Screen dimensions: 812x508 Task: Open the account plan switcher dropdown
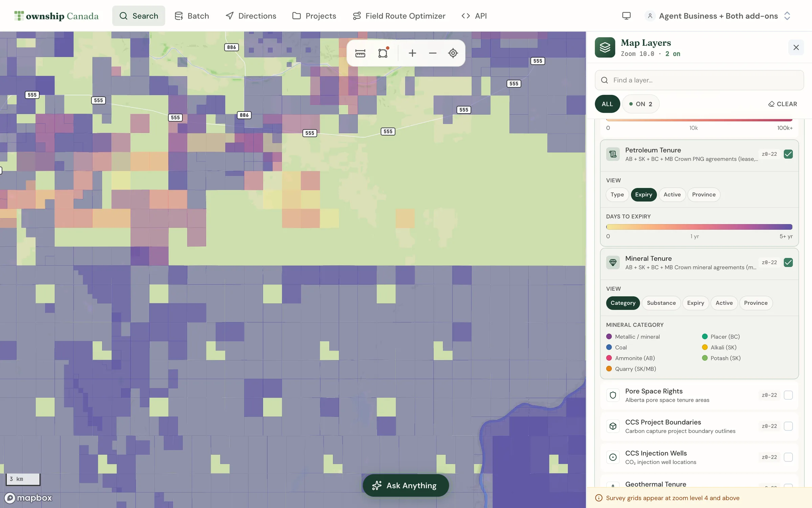[718, 16]
